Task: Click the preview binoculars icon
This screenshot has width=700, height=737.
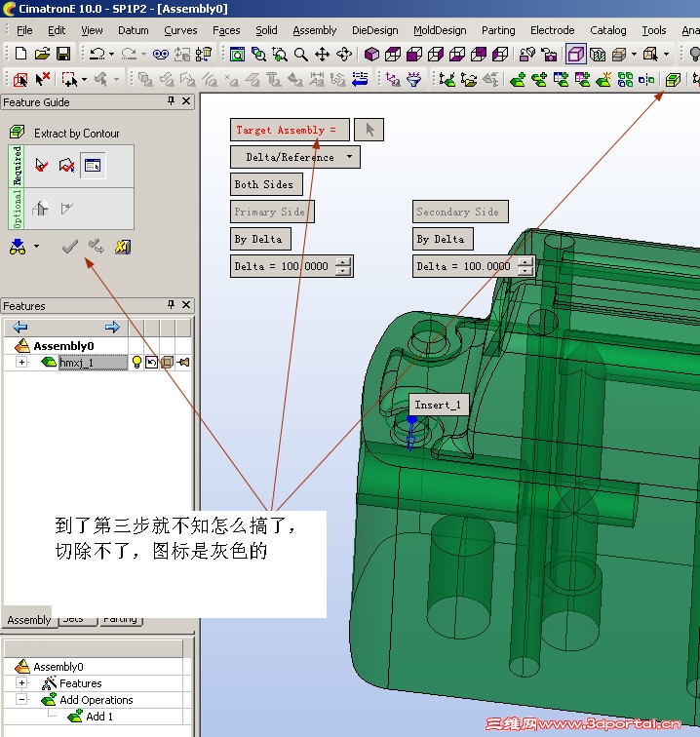Action: point(18,247)
